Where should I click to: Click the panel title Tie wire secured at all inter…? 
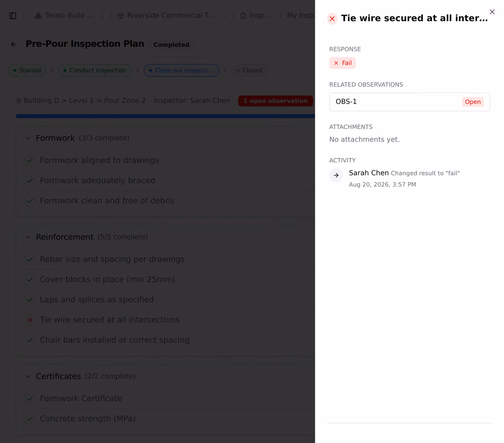click(414, 18)
